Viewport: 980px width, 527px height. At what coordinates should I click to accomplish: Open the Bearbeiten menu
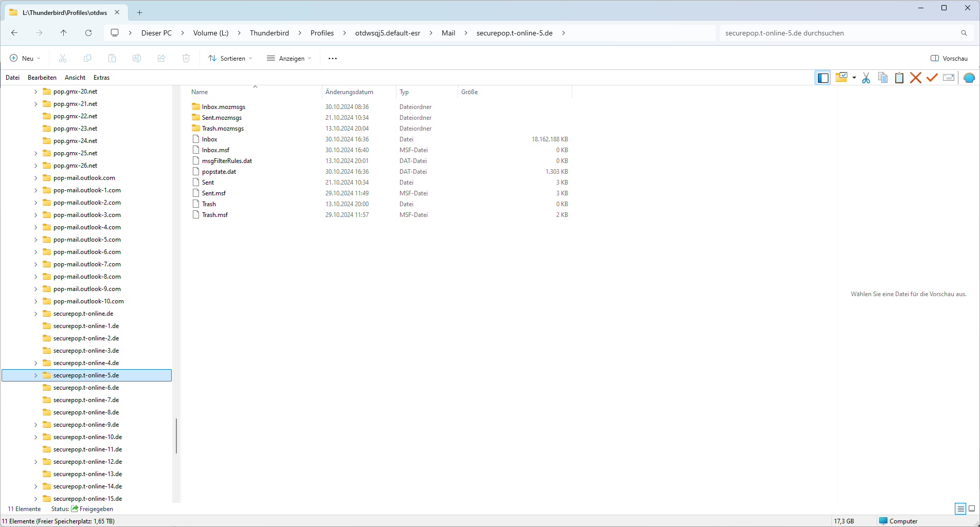coord(42,78)
